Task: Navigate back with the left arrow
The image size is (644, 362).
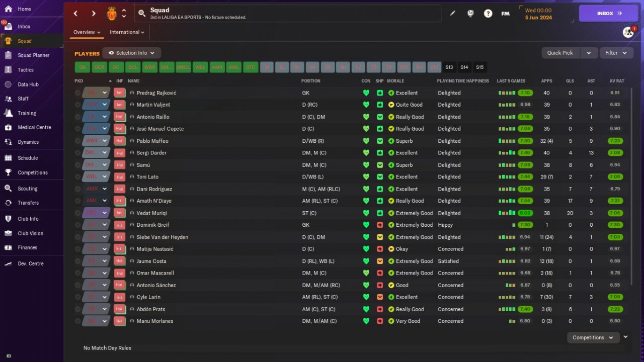Action: (75, 14)
